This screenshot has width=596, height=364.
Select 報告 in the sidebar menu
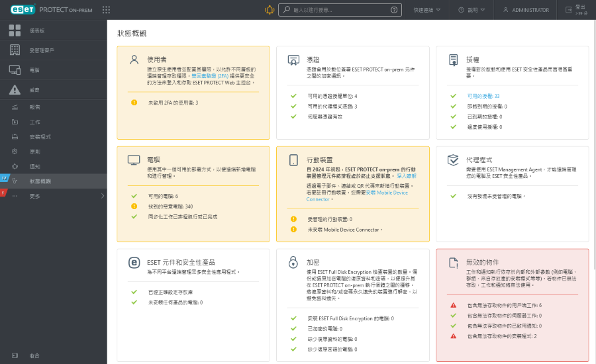tap(35, 107)
